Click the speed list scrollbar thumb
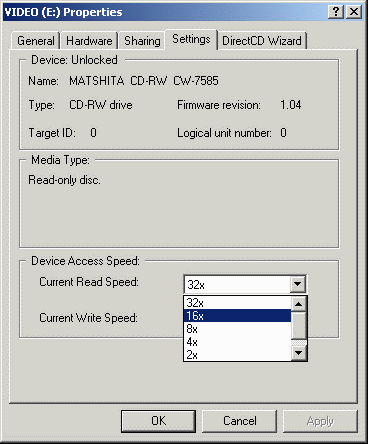 coord(299,325)
